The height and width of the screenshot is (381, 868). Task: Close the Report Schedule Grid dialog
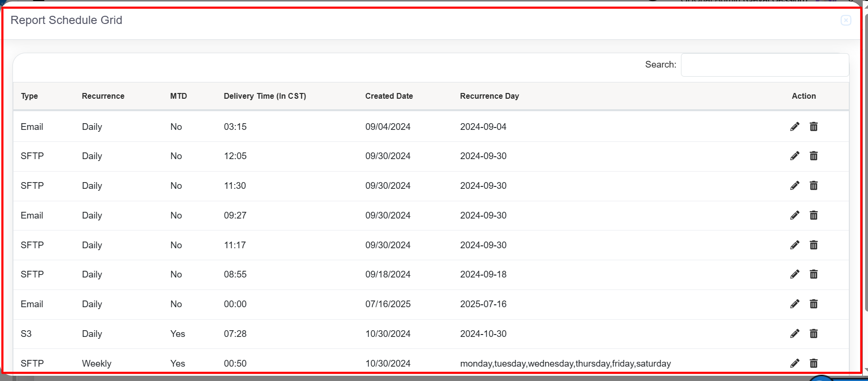[845, 20]
